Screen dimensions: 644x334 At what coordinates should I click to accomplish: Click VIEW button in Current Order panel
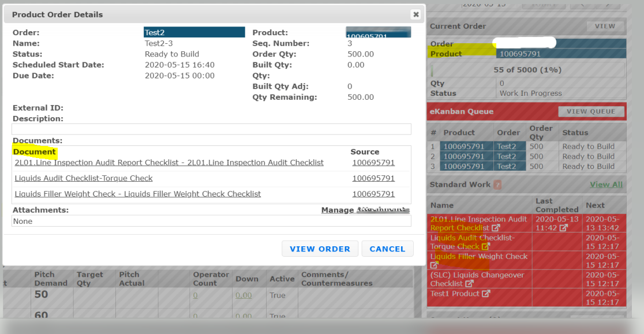605,27
